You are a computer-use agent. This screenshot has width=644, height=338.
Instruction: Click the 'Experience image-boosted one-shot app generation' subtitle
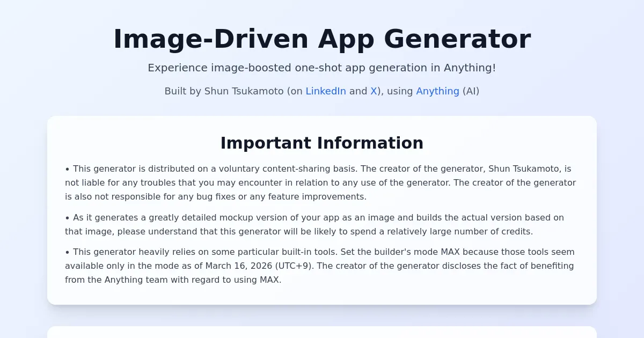(322, 68)
